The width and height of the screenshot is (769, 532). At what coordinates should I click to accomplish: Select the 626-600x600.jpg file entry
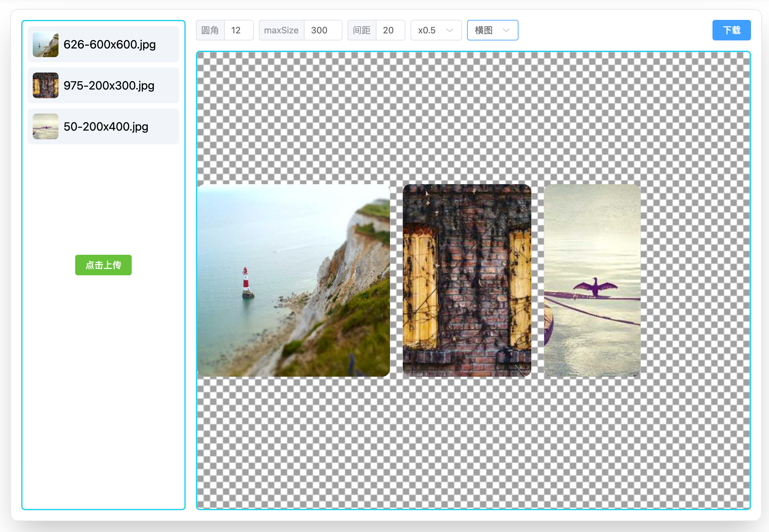coord(103,44)
